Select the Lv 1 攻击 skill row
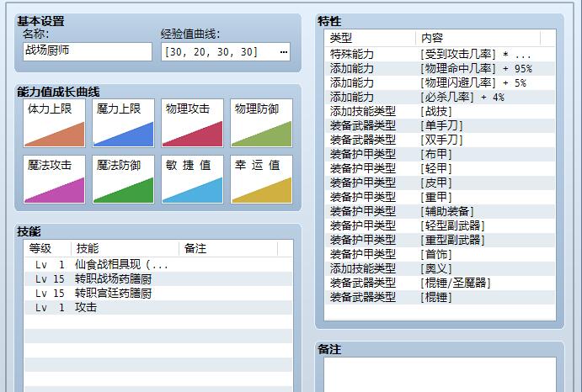 coord(158,307)
